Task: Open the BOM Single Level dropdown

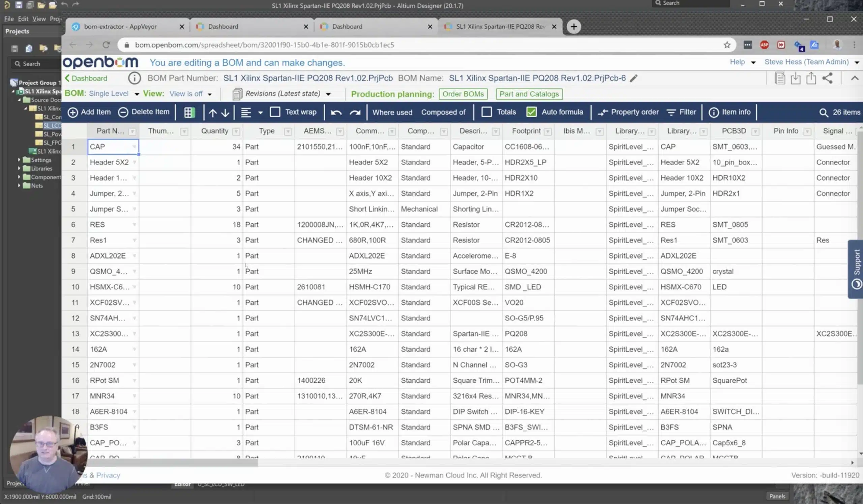Action: click(113, 93)
